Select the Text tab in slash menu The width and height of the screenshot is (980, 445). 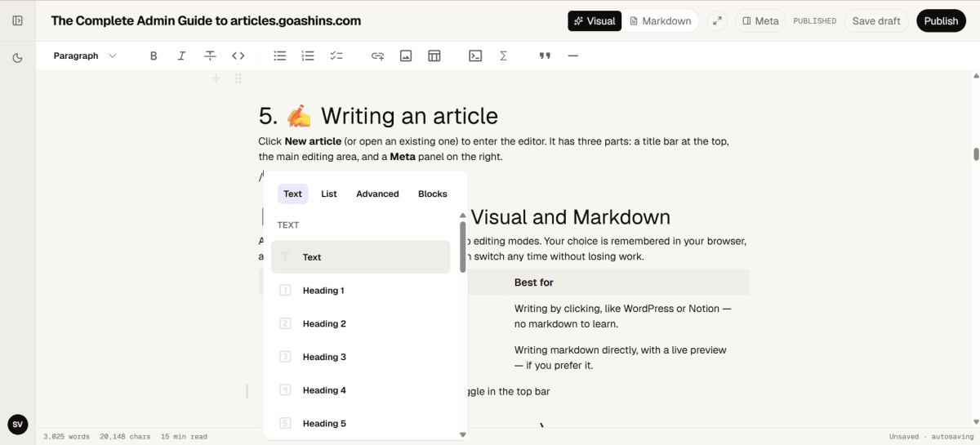[292, 194]
